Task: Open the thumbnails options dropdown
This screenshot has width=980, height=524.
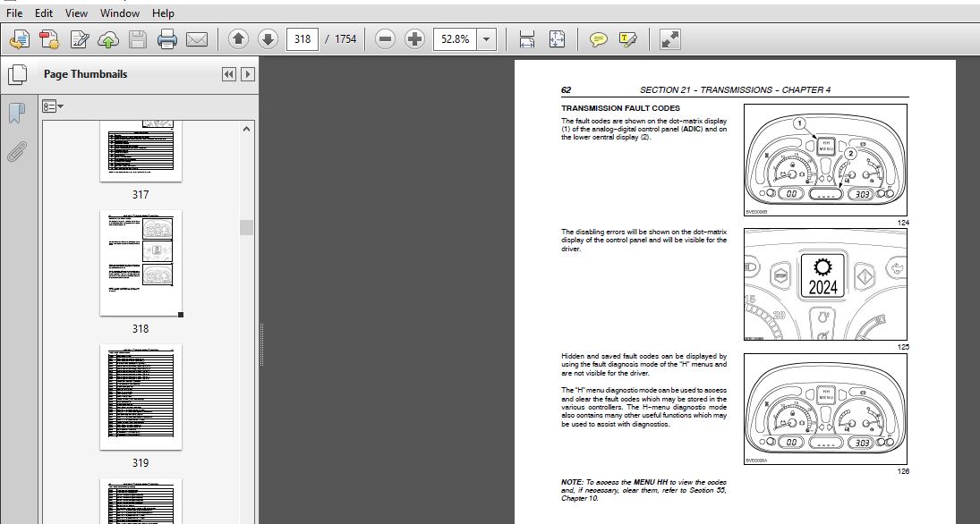Action: [53, 106]
